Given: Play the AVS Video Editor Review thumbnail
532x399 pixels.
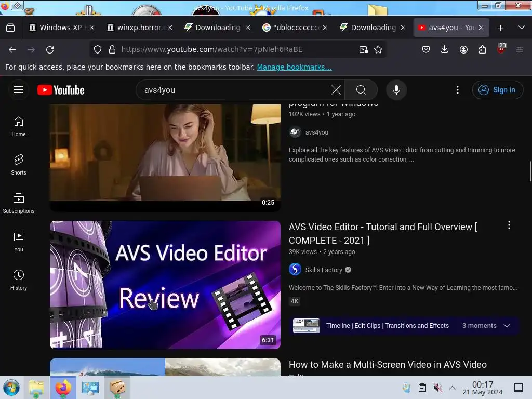Looking at the screenshot, I should coord(165,285).
